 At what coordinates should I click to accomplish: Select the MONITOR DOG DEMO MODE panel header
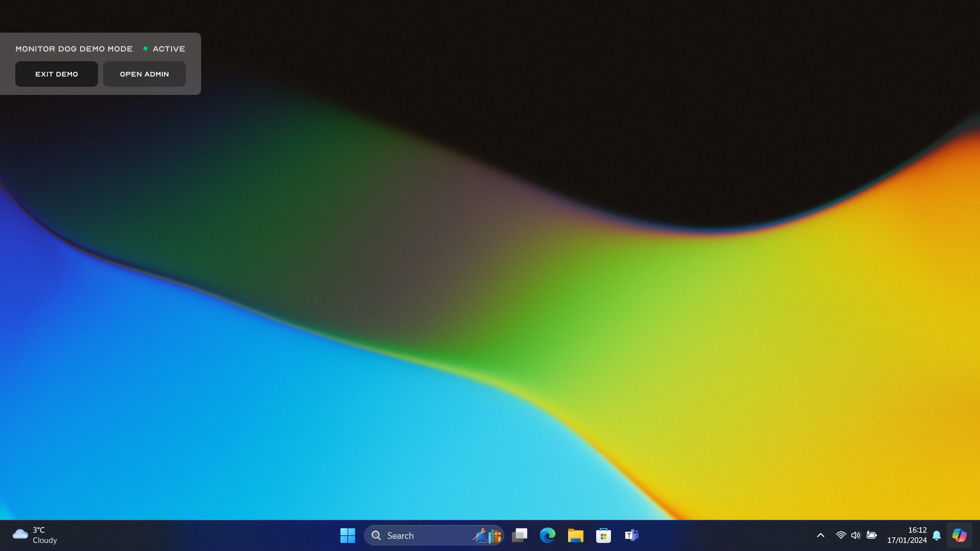tap(73, 48)
